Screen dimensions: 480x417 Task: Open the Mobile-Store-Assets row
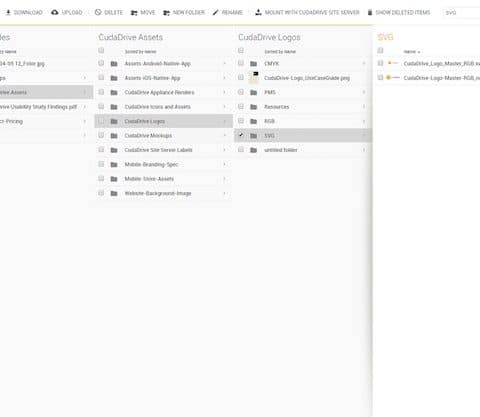[x=164, y=179]
